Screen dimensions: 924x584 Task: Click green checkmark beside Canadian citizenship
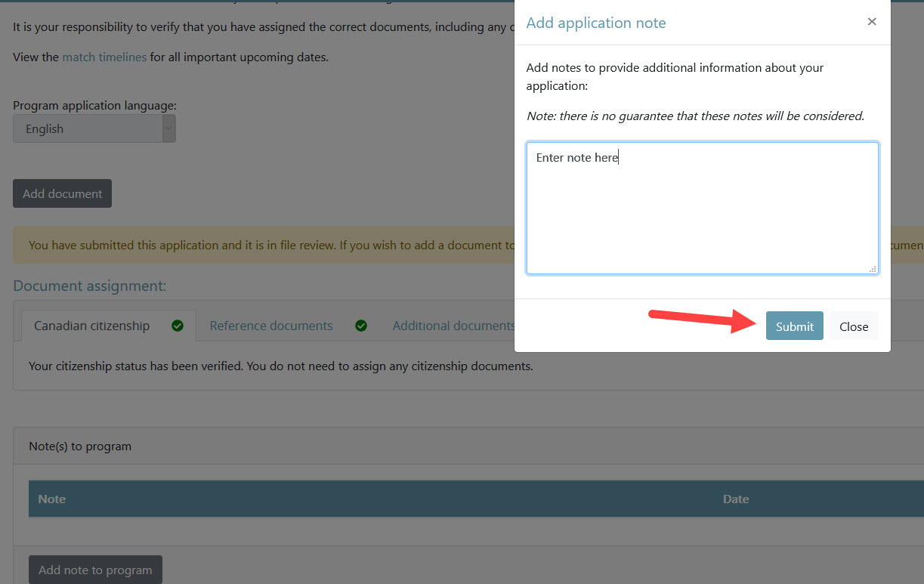(x=178, y=326)
